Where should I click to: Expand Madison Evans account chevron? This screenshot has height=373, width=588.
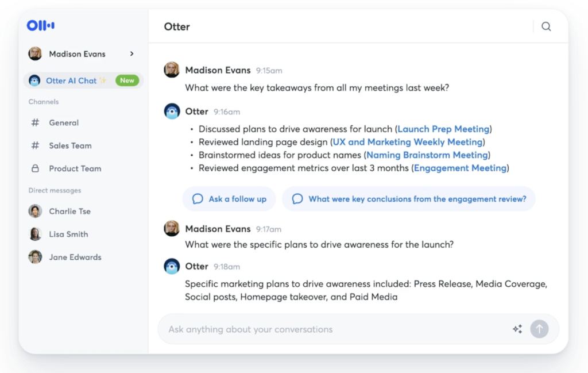click(x=131, y=53)
